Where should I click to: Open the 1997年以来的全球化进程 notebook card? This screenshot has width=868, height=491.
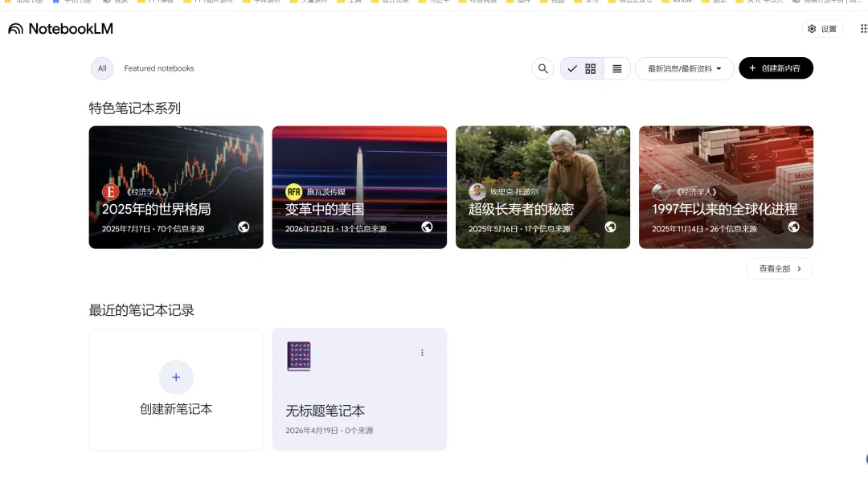[x=726, y=187]
